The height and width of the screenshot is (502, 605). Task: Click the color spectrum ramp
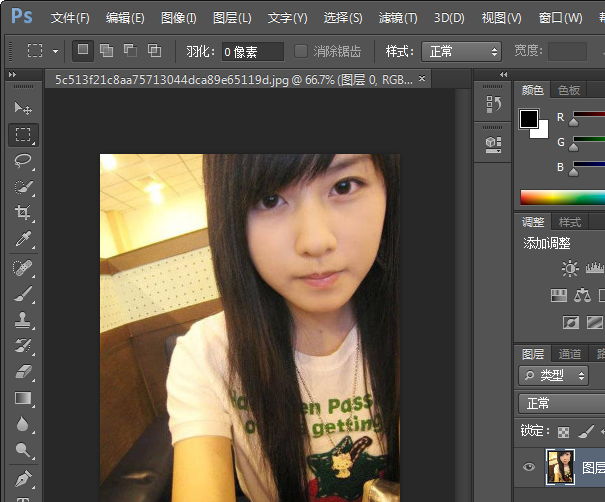[x=563, y=197]
